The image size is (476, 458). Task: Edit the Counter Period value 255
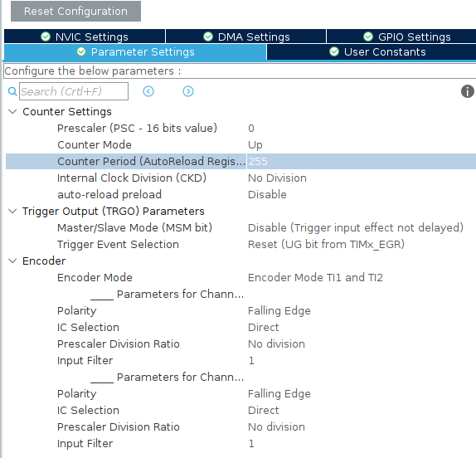tap(362, 161)
